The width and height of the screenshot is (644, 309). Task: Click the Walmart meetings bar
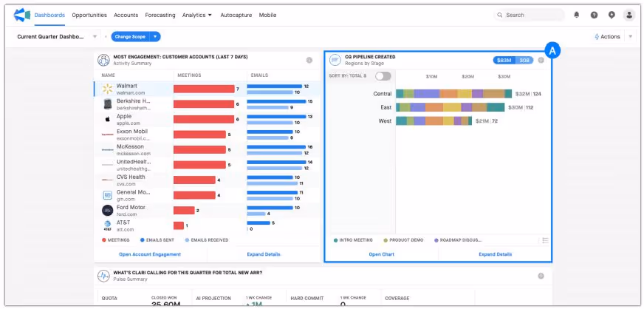tap(204, 89)
